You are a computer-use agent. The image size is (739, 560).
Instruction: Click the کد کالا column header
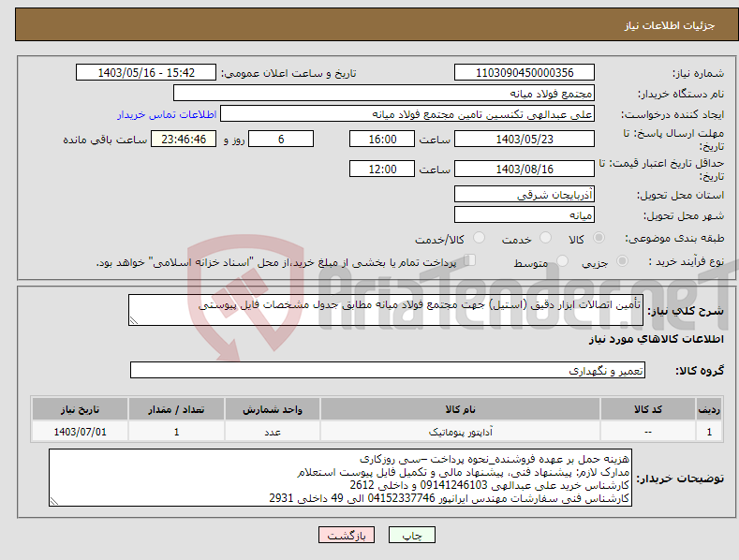tap(648, 409)
